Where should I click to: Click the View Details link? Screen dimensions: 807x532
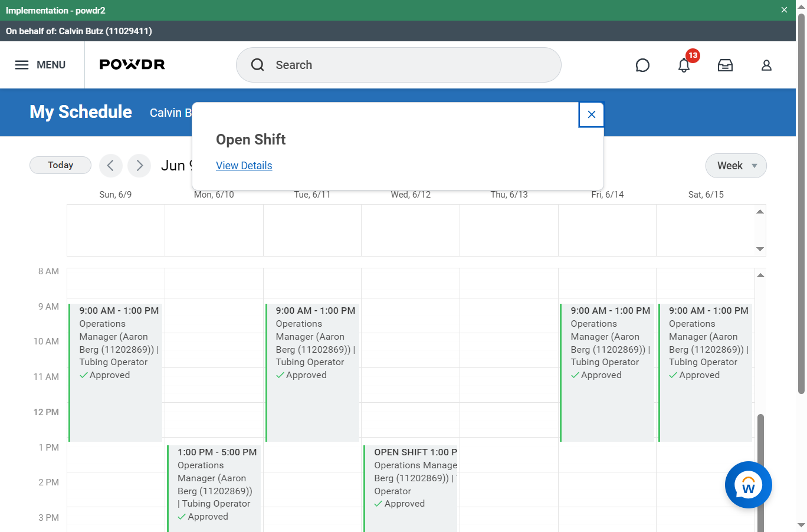coord(244,166)
